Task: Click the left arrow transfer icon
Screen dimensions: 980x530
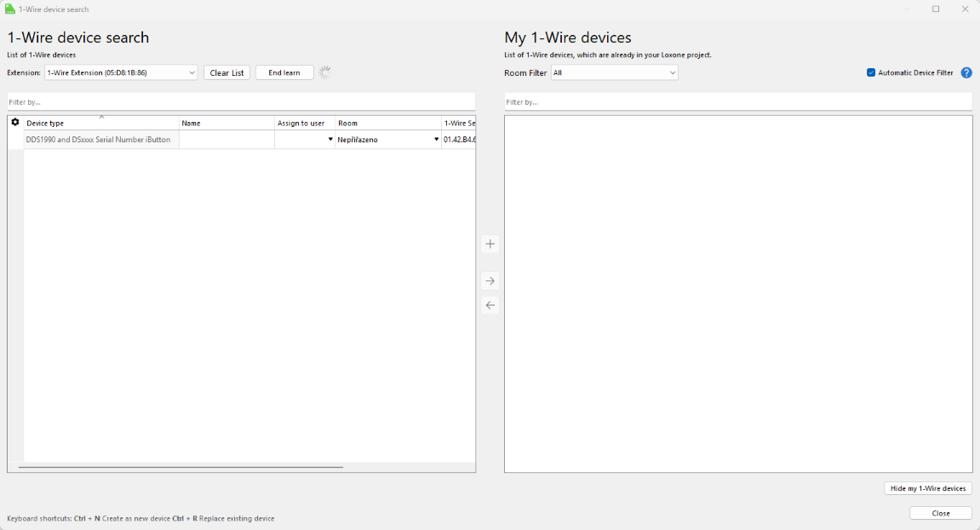Action: pyautogui.click(x=490, y=305)
